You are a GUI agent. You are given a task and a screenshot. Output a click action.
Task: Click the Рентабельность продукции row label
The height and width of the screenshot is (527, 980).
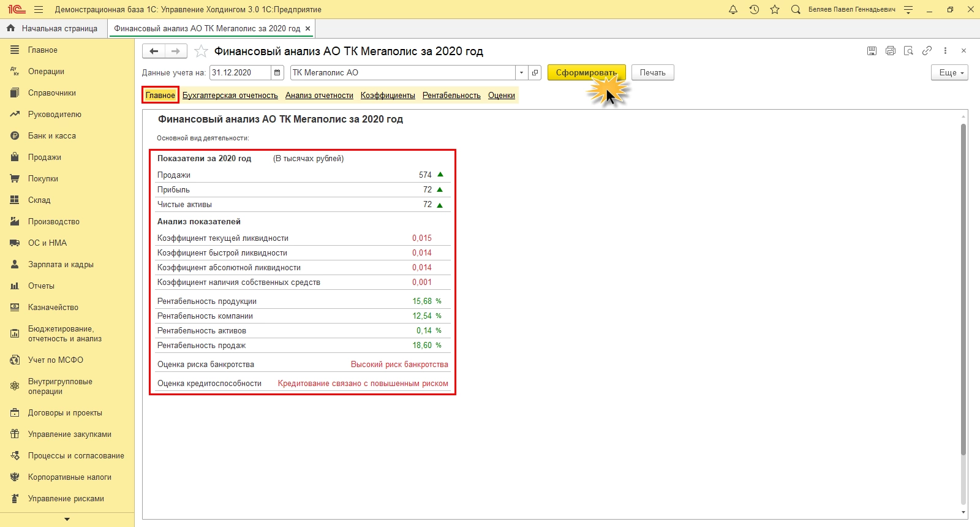pyautogui.click(x=207, y=301)
